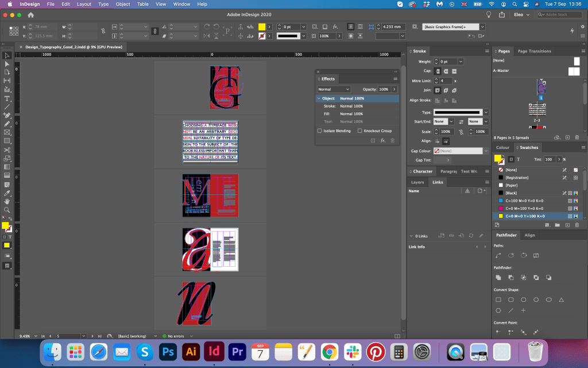Select the Type tool in the toolbox
Viewport: 588px width, 368px height.
[7, 98]
